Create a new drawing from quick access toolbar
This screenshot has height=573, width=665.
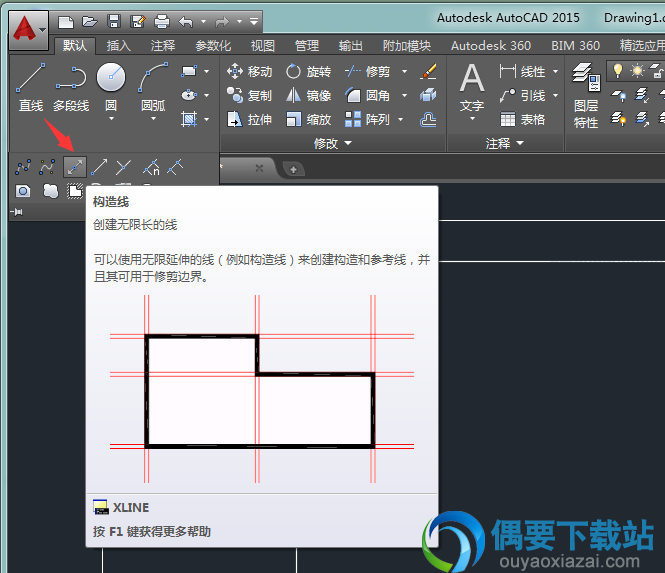[66, 21]
